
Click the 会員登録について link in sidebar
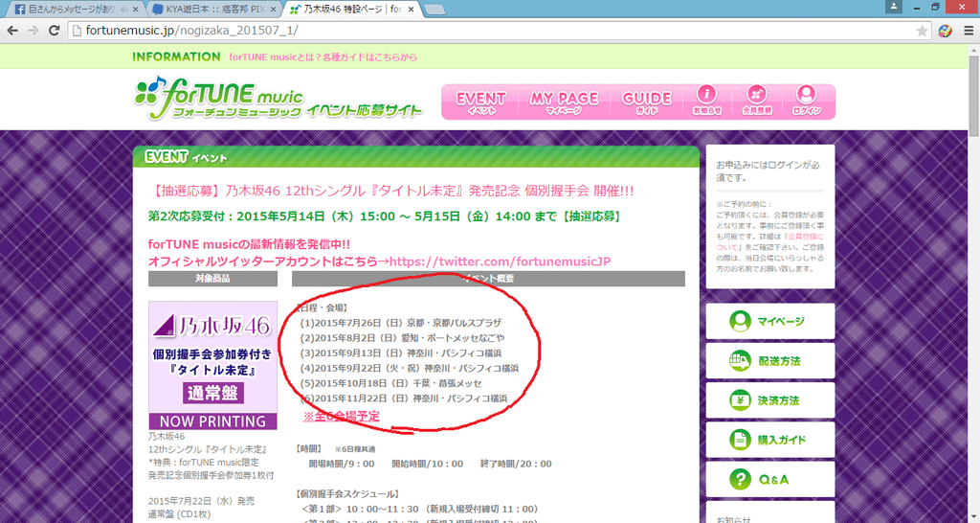coord(770,241)
